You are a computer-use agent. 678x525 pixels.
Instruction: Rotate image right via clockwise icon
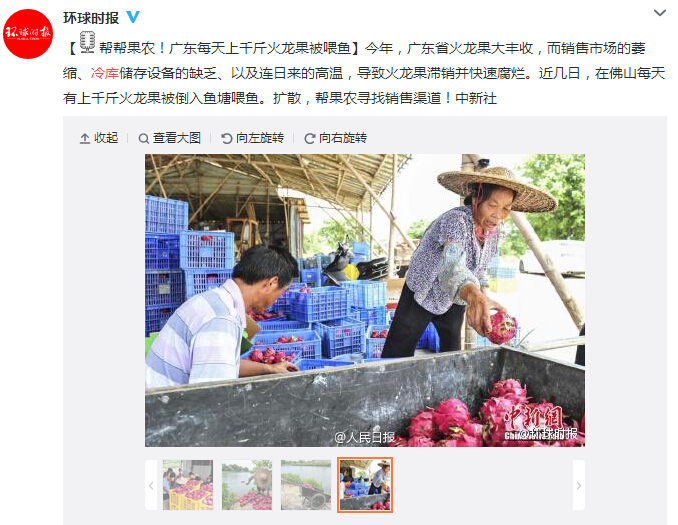pos(310,138)
